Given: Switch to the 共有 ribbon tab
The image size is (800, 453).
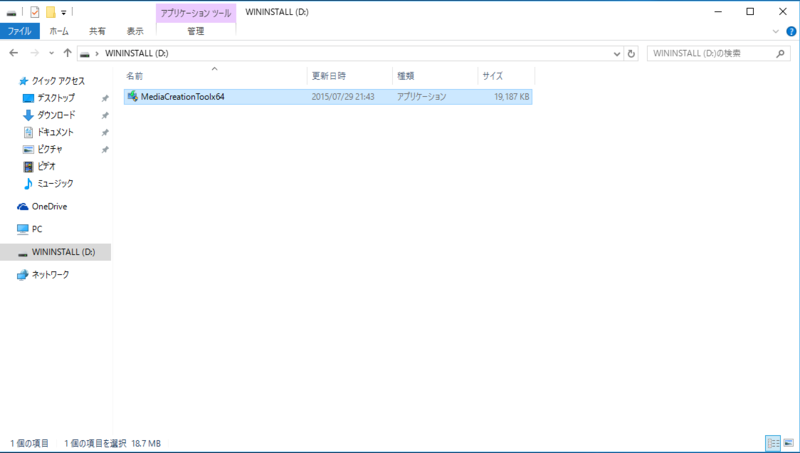Looking at the screenshot, I should (97, 31).
